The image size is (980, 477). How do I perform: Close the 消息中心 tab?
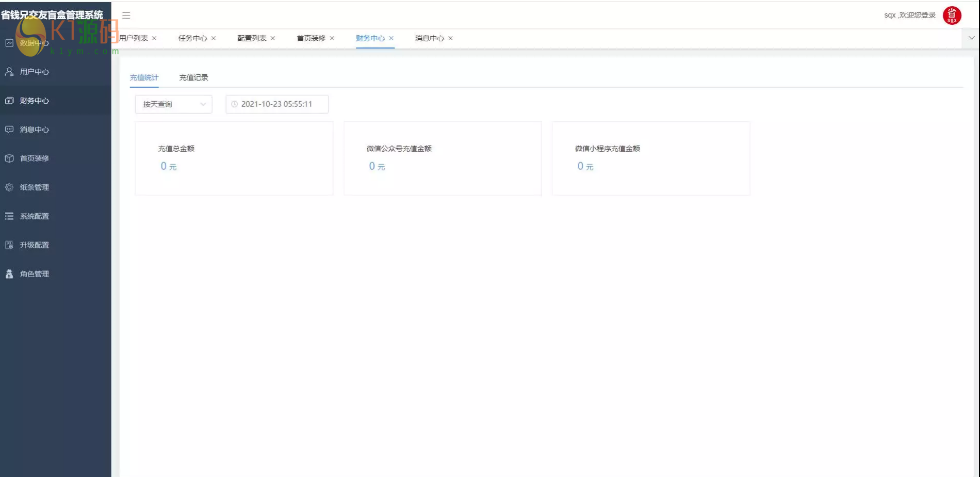[x=450, y=38]
